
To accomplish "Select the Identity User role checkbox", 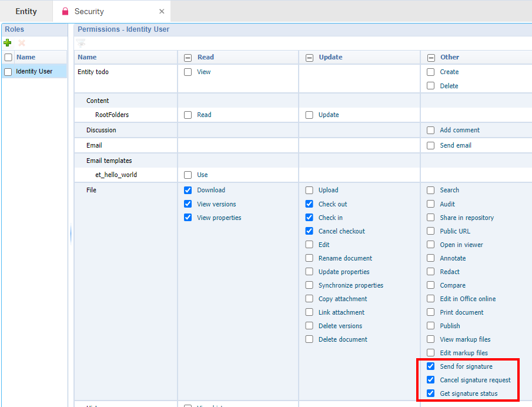I will 8,72.
